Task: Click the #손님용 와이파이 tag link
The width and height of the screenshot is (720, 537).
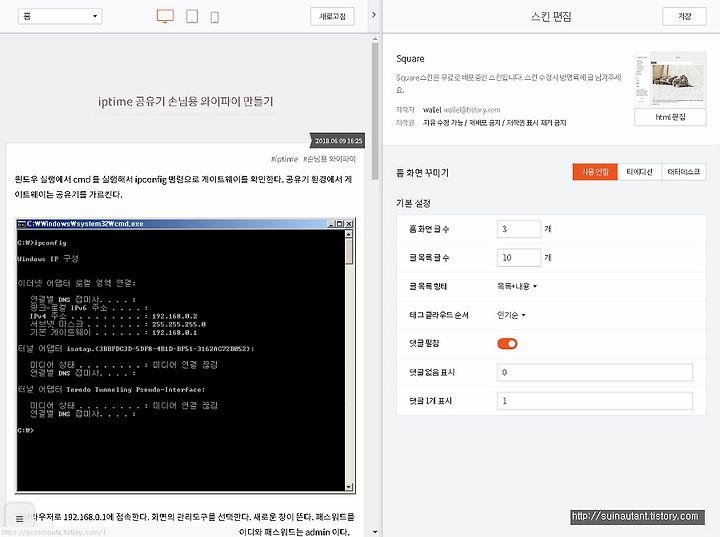Action: (x=330, y=159)
